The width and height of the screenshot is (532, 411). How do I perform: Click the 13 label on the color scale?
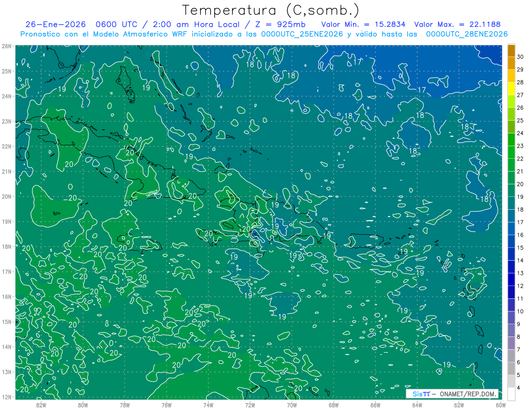click(520, 273)
